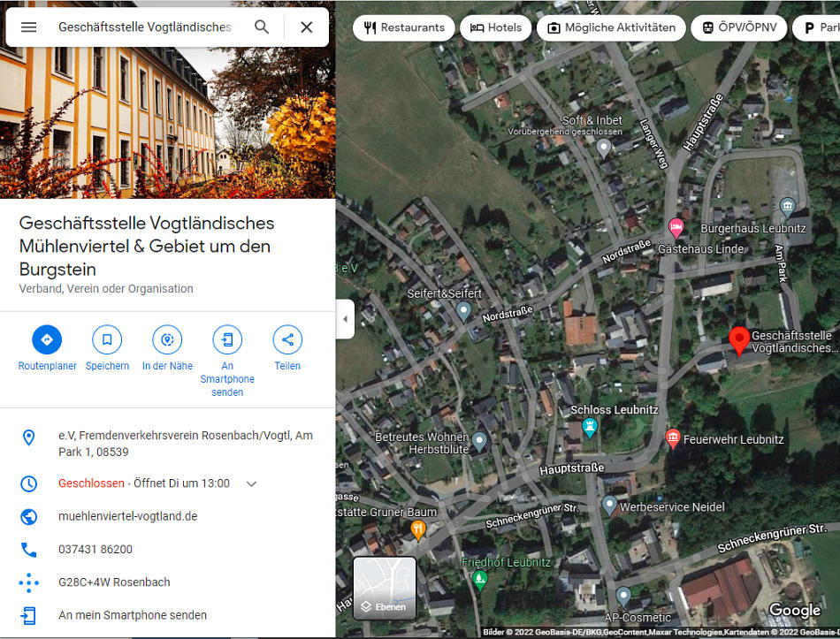Image resolution: width=840 pixels, height=639 pixels.
Task: Click Betreutes Wohnen Herbstblüte pin
Action: (x=479, y=442)
